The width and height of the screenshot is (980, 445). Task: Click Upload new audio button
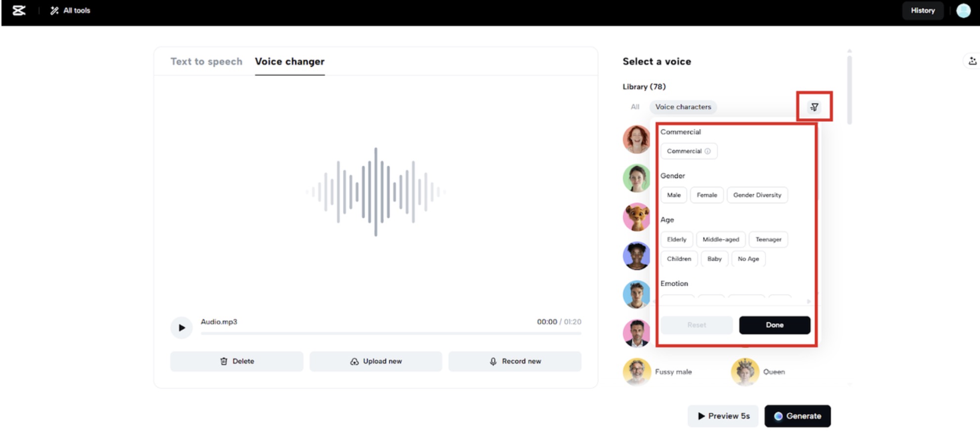(375, 361)
